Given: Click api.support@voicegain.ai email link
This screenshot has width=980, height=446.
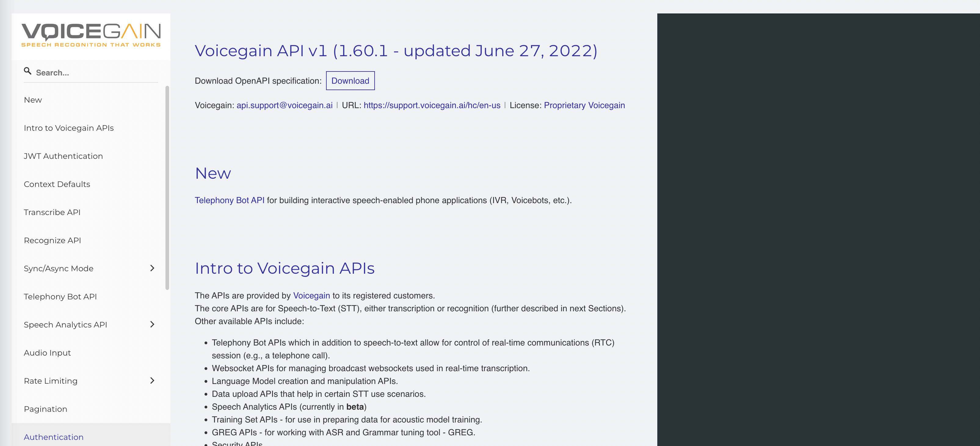Looking at the screenshot, I should 284,105.
